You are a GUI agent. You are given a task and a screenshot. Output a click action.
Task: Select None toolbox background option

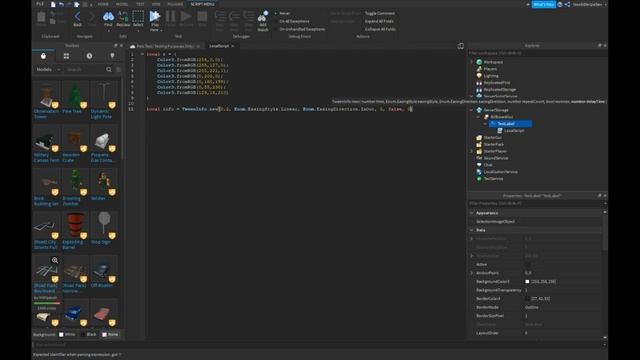tap(110, 334)
